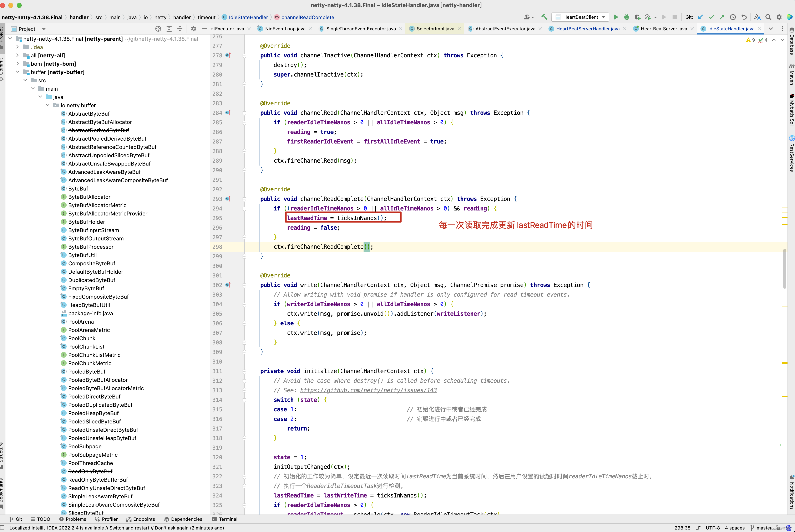Viewport: 795px width, 532px height.
Task: Expand the all [netty-all] module node
Action: [18, 55]
